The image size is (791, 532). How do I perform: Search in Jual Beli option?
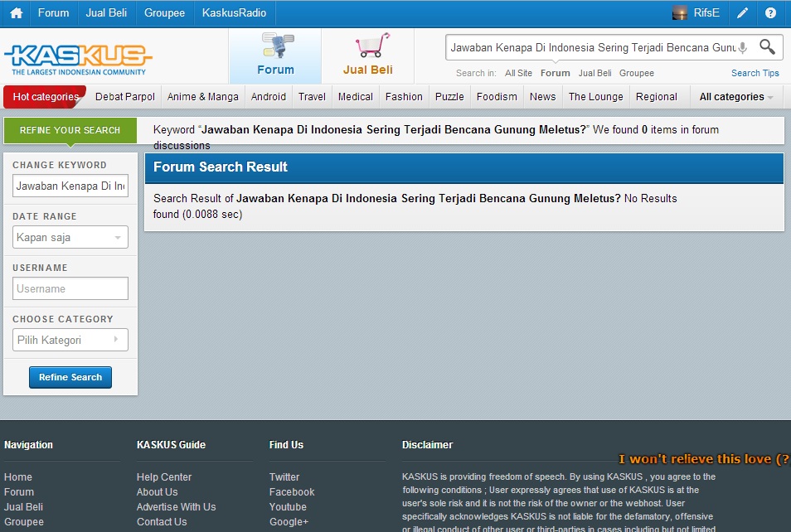[594, 73]
